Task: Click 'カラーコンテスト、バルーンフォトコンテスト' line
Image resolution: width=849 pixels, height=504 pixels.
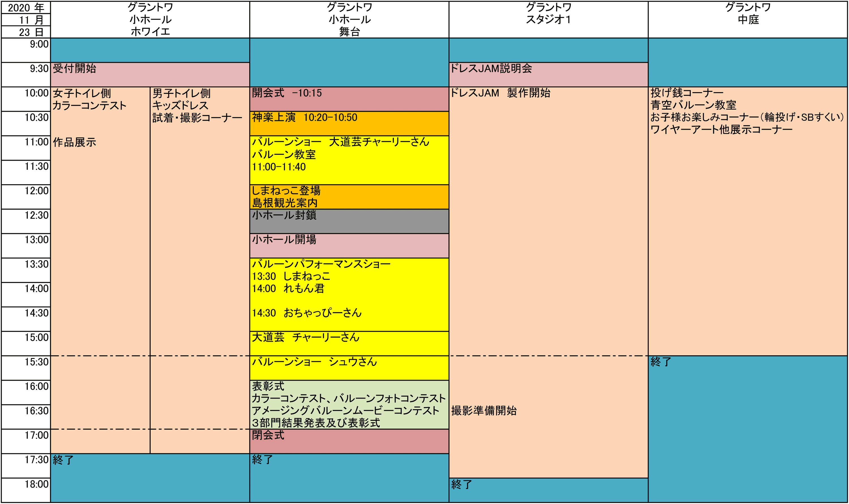Action: (349, 399)
